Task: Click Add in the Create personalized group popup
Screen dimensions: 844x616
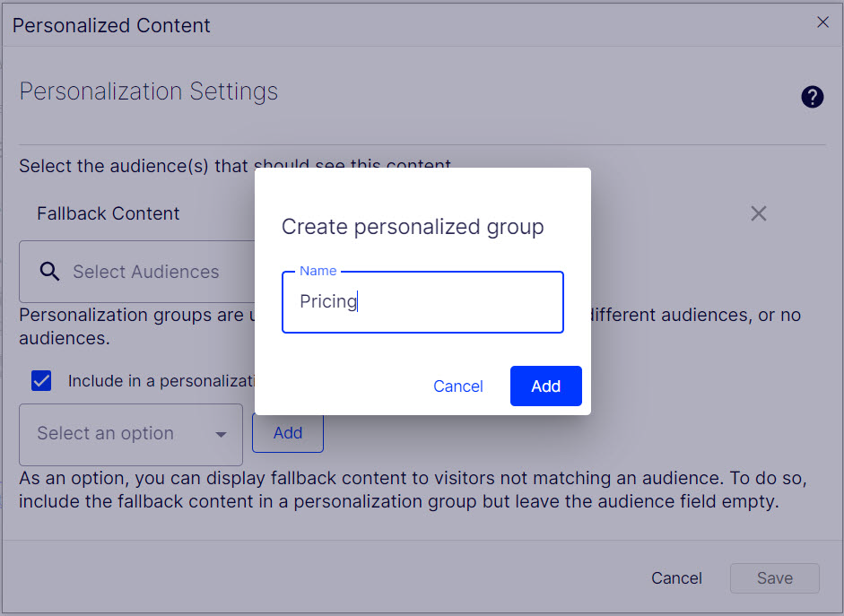Action: coord(546,386)
